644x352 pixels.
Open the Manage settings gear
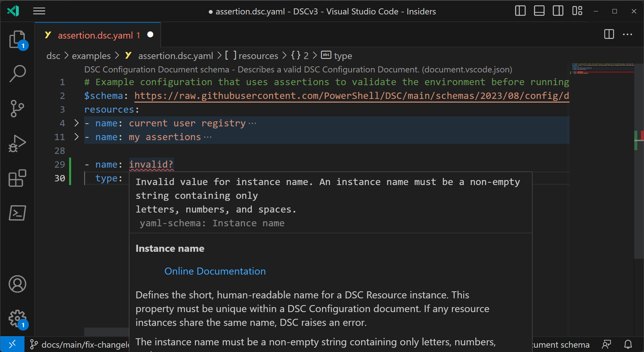tap(17, 319)
